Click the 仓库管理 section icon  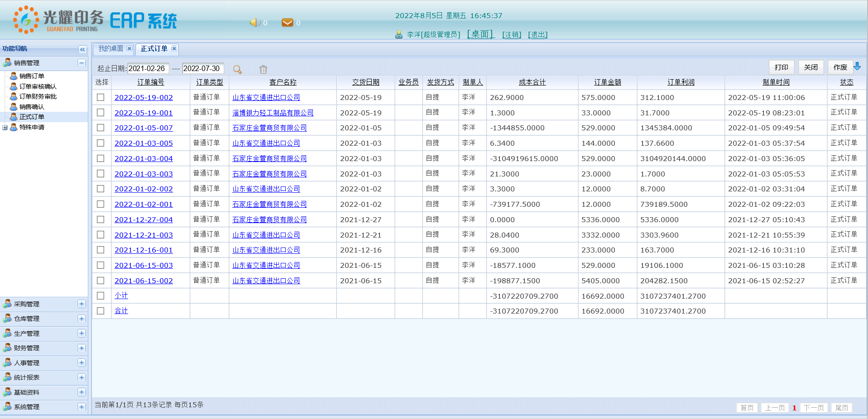point(7,319)
